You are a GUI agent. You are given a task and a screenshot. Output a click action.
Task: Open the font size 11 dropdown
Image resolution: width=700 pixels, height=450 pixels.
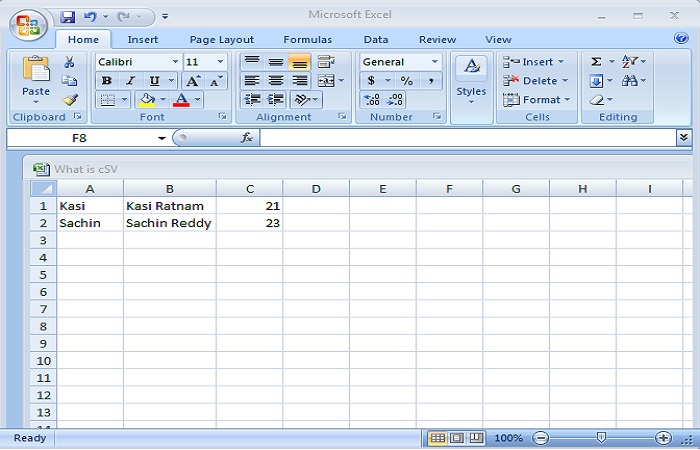pos(220,62)
